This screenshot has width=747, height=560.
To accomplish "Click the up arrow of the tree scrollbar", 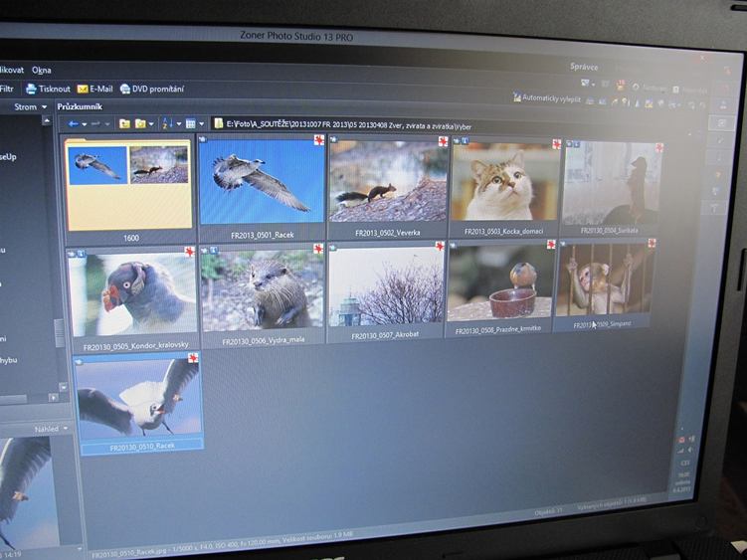I will click(46, 121).
